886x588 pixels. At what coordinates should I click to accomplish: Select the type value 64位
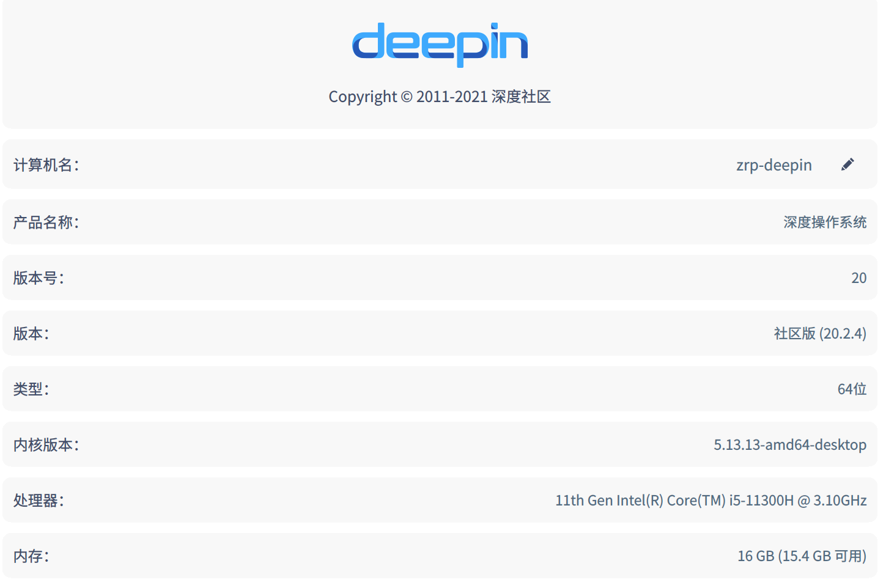852,389
